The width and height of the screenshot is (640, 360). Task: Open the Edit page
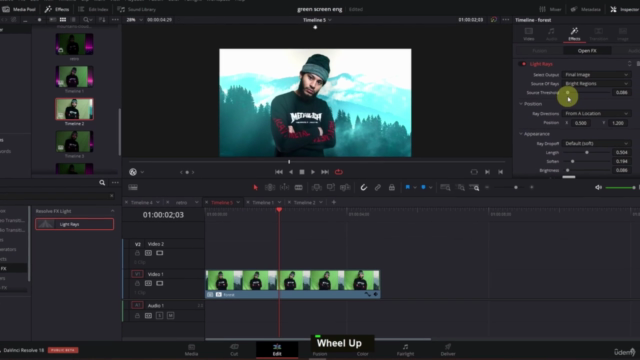[277, 350]
